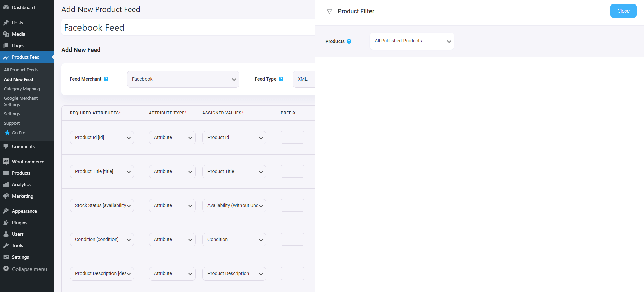Click prefix field in Condition row

click(x=292, y=239)
